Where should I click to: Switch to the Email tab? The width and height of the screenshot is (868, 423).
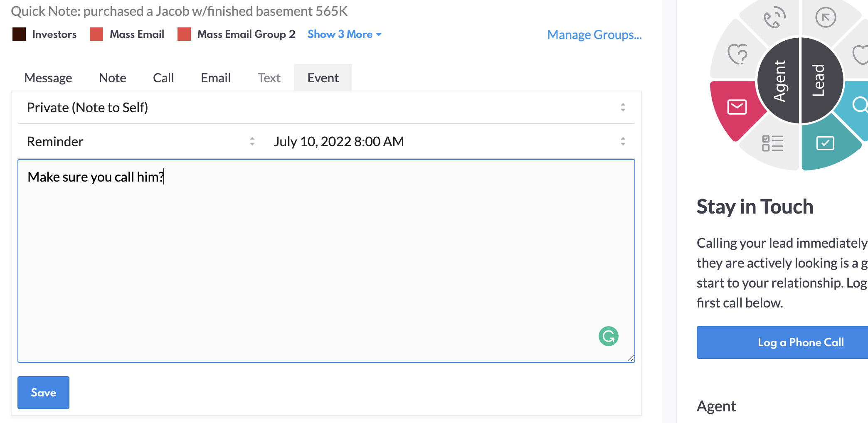click(x=216, y=78)
